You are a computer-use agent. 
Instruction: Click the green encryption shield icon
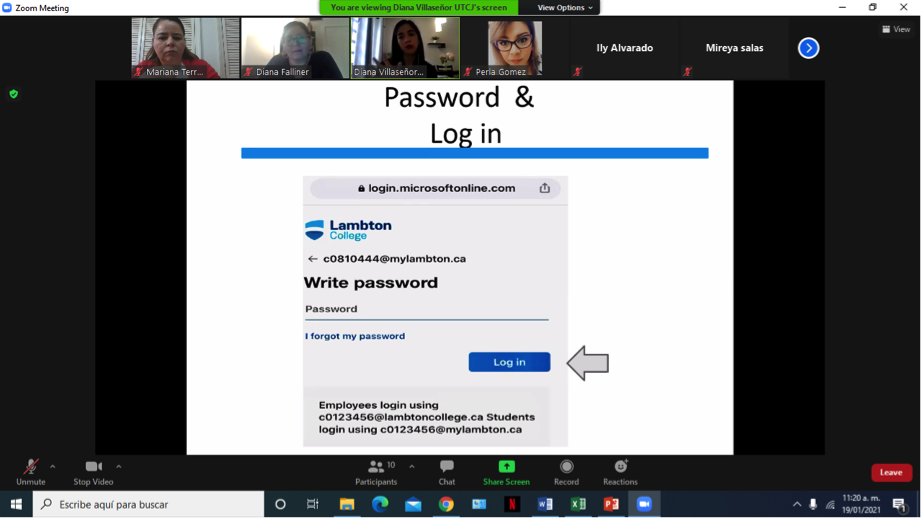(14, 94)
